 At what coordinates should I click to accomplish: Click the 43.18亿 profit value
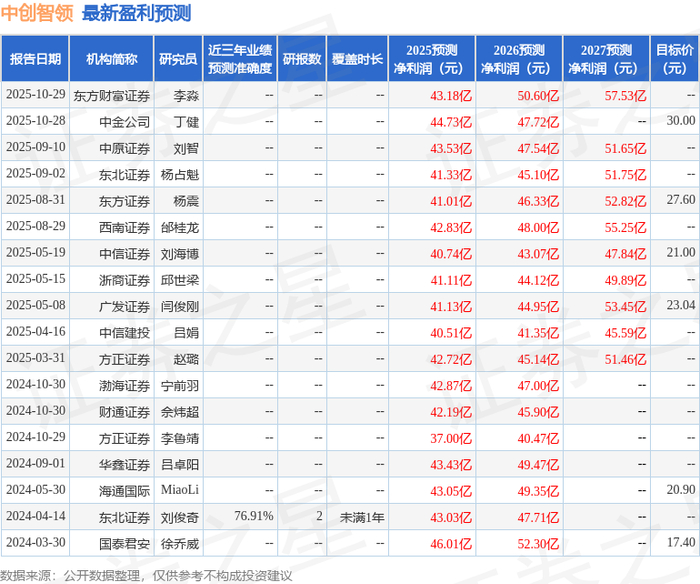click(451, 96)
